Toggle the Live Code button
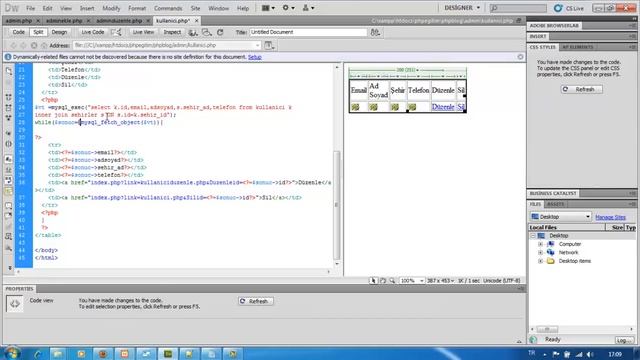The width and height of the screenshot is (640, 360). (93, 32)
